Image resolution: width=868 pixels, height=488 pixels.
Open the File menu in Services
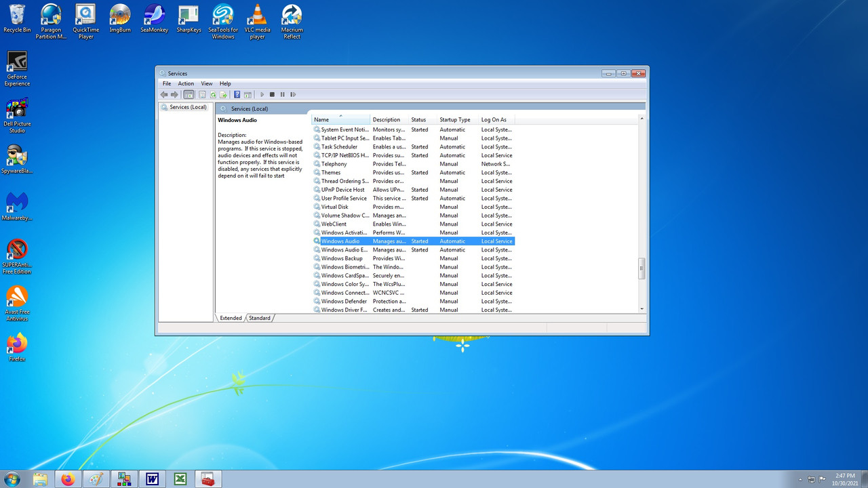pos(167,83)
